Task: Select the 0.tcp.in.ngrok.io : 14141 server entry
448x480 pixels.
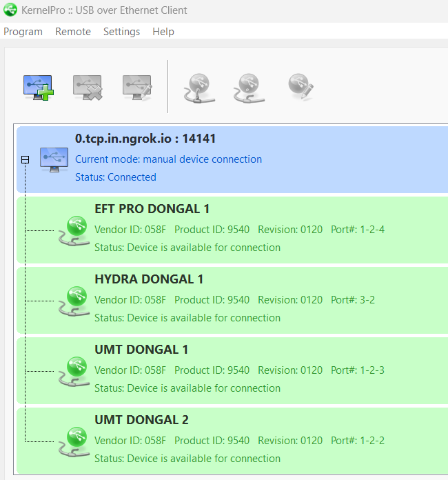Action: pyautogui.click(x=145, y=139)
